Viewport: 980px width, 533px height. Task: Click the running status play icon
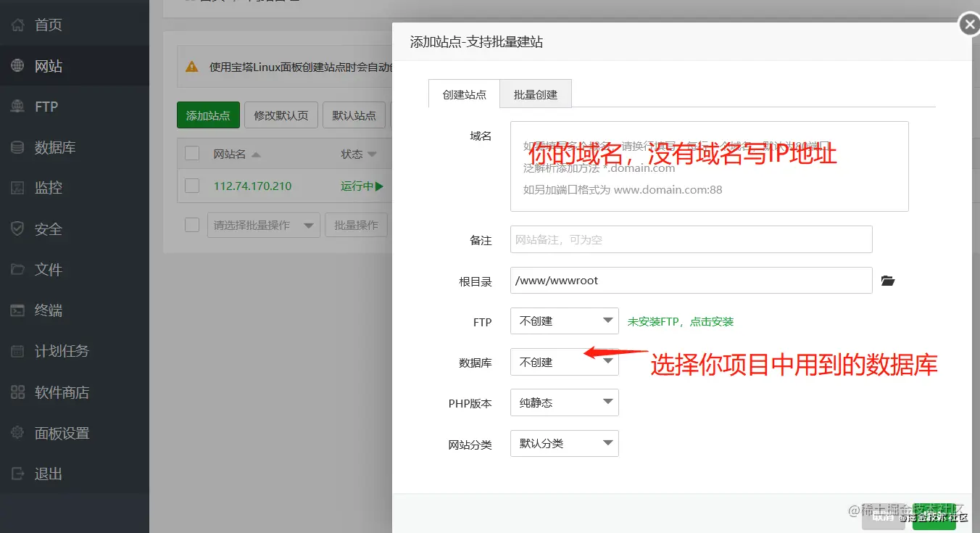[x=379, y=186]
